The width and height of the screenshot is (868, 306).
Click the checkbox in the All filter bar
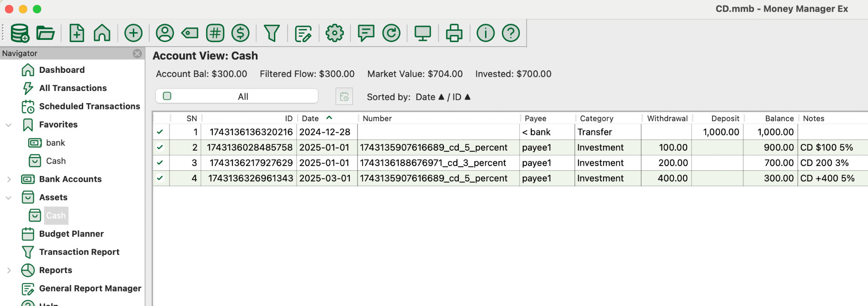pos(167,96)
